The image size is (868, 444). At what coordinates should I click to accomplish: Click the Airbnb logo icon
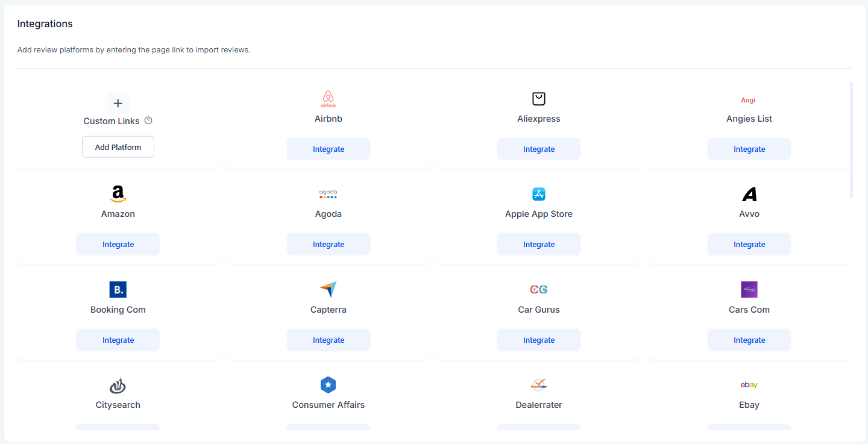(x=328, y=99)
